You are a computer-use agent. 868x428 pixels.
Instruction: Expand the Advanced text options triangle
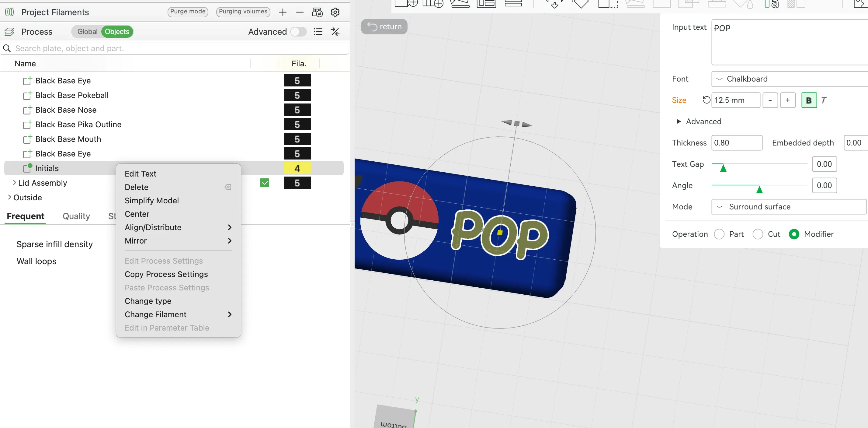[x=679, y=121]
